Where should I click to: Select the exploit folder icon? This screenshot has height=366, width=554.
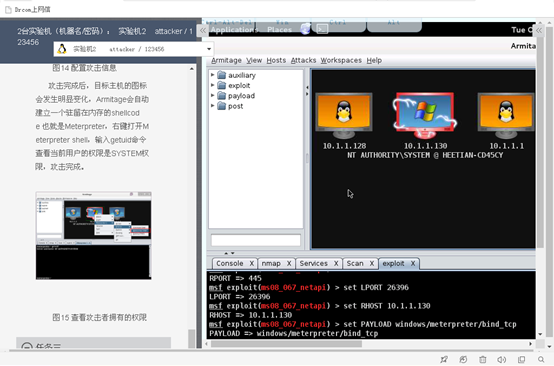pyautogui.click(x=222, y=85)
